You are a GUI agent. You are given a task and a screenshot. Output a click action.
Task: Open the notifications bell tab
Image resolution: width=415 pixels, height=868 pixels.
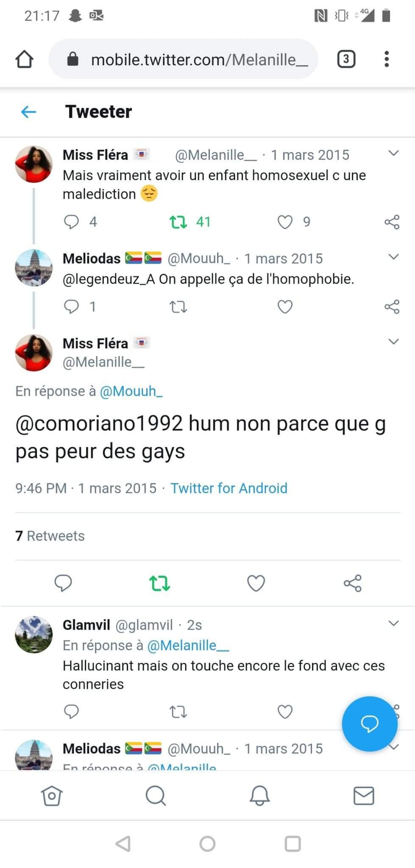pyautogui.click(x=259, y=796)
